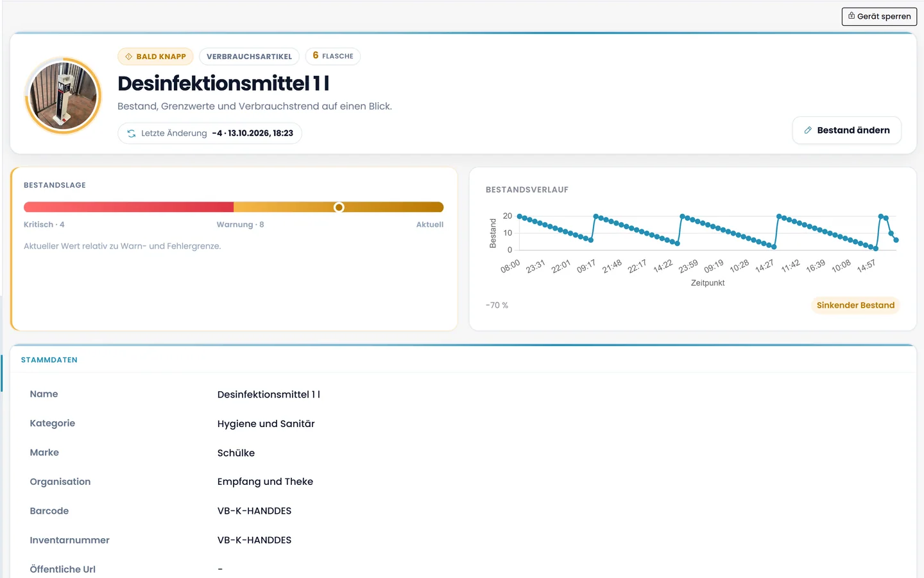Click the red critical segment of stock bar
Image resolution: width=924 pixels, height=578 pixels.
(128, 207)
